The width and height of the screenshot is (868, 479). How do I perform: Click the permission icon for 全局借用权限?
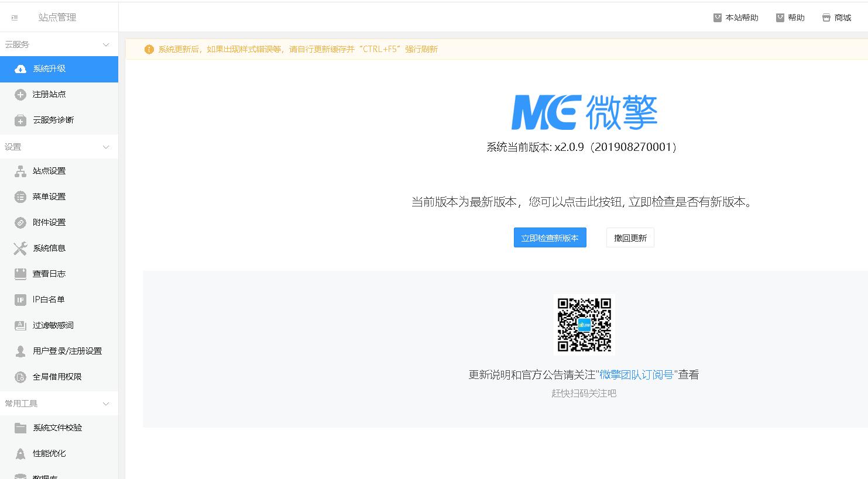coord(20,377)
